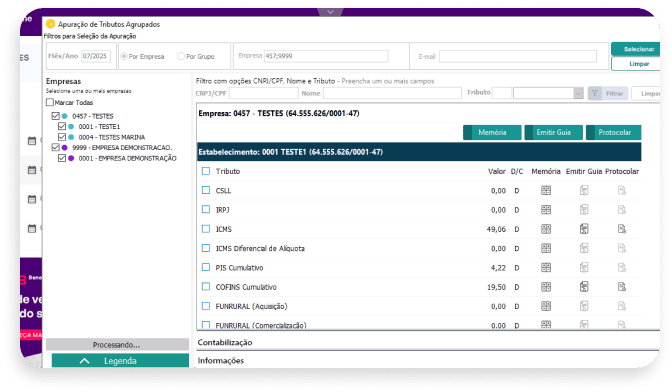This screenshot has height=392, width=672.
Task: Click Emitir Guia icon for COFINS Cumulativo
Action: point(584,287)
